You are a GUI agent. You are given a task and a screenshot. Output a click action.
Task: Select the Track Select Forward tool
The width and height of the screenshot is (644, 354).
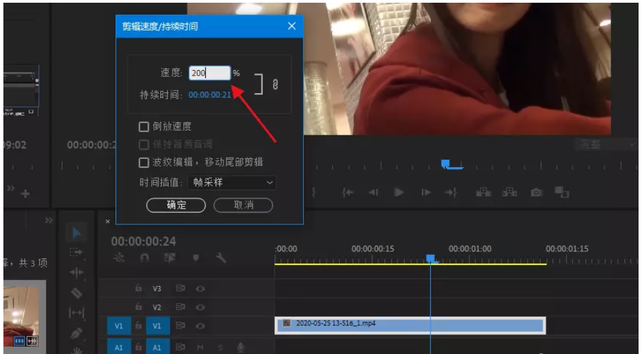[77, 252]
